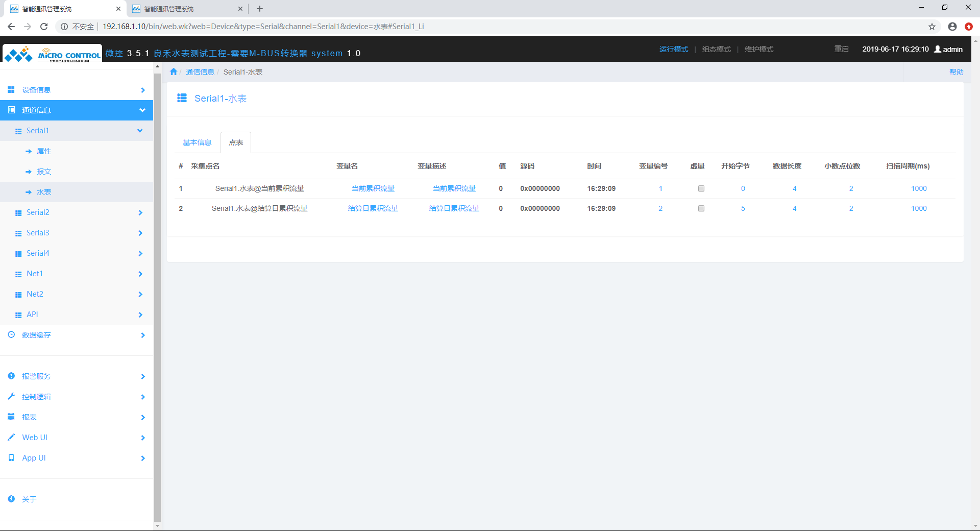Image resolution: width=980 pixels, height=531 pixels.
Task: Click the 设备信息 grid icon in sidebar
Action: click(x=11, y=90)
